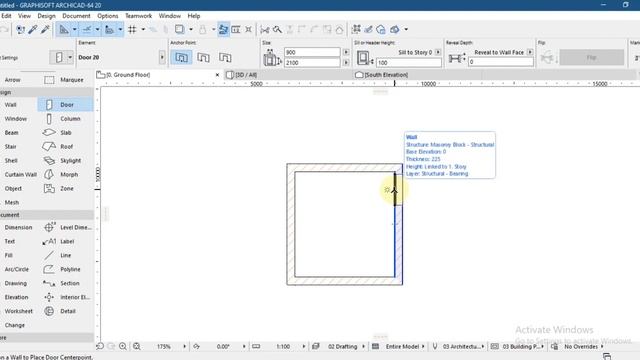Toggle the Snap Guides button in toolbar
This screenshot has width=640, height=360.
87,29
